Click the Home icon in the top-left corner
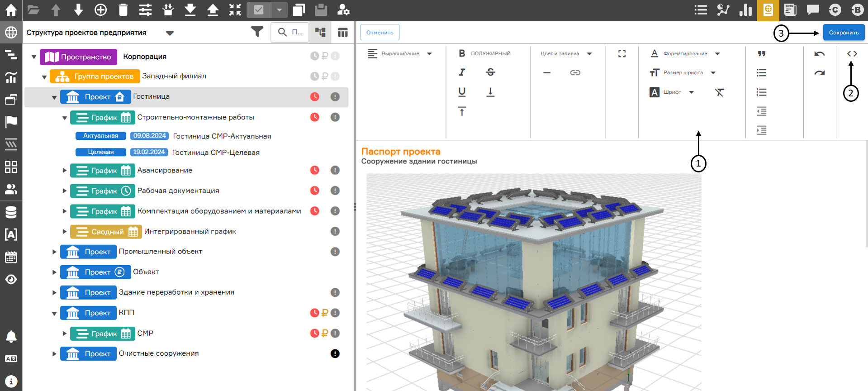The image size is (868, 391). coord(11,10)
